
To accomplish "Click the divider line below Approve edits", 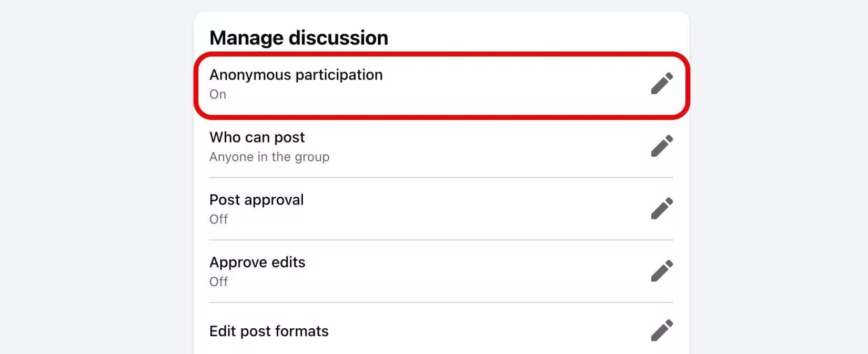I will [441, 302].
